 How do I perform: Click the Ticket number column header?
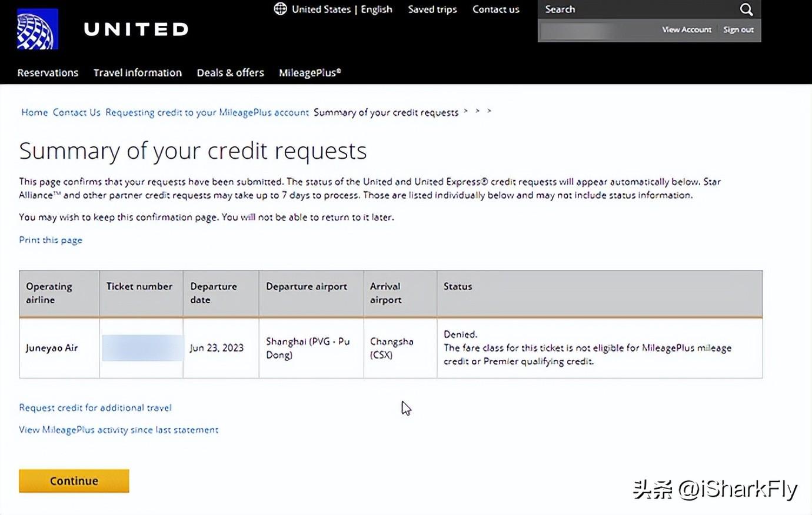pos(141,293)
